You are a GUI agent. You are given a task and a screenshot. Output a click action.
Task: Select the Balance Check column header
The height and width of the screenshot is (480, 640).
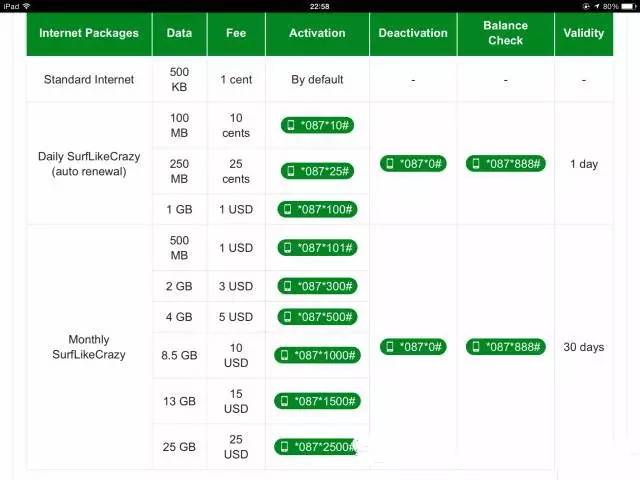pyautogui.click(x=505, y=34)
